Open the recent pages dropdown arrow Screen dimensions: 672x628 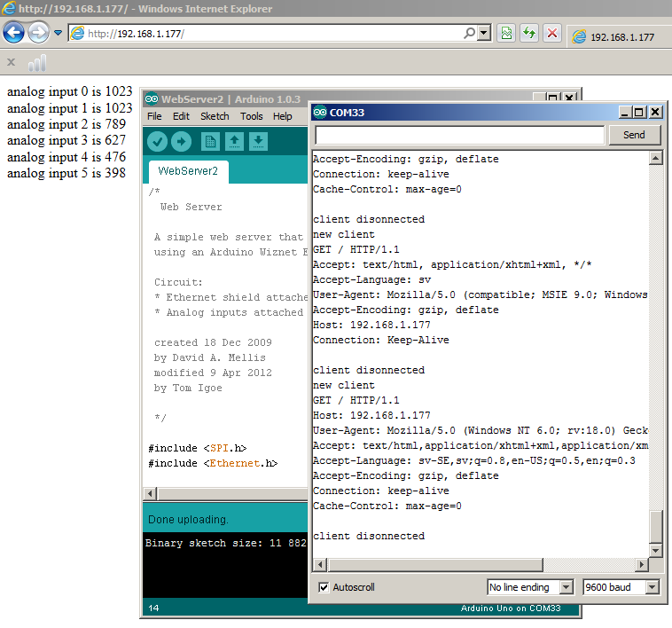pos(59,33)
